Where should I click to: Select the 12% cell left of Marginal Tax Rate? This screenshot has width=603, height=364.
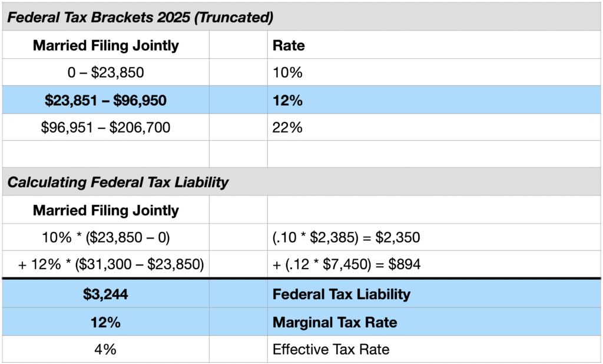tap(106, 322)
